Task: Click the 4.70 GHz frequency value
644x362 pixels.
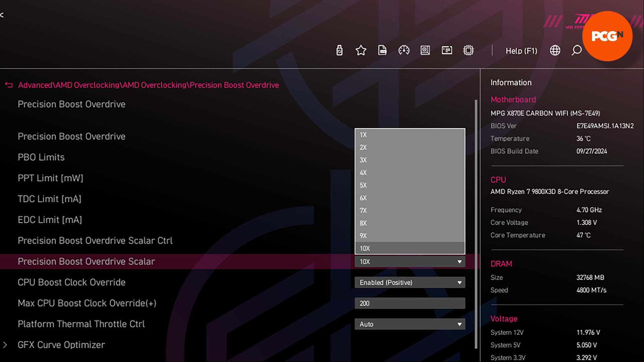Action: 589,210
